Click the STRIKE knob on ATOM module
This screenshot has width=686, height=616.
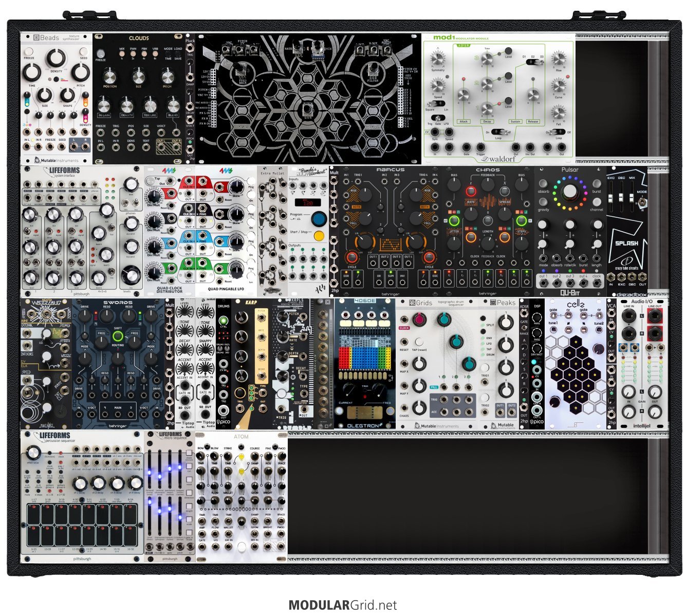[x=228, y=456]
